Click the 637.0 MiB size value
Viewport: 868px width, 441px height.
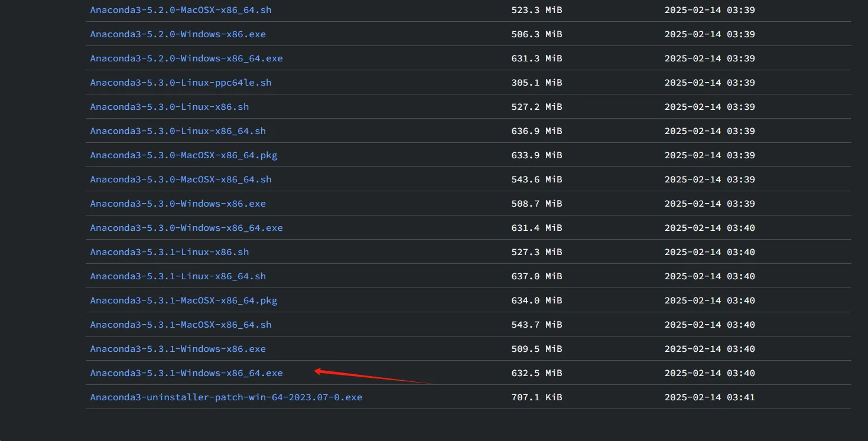[x=537, y=276]
